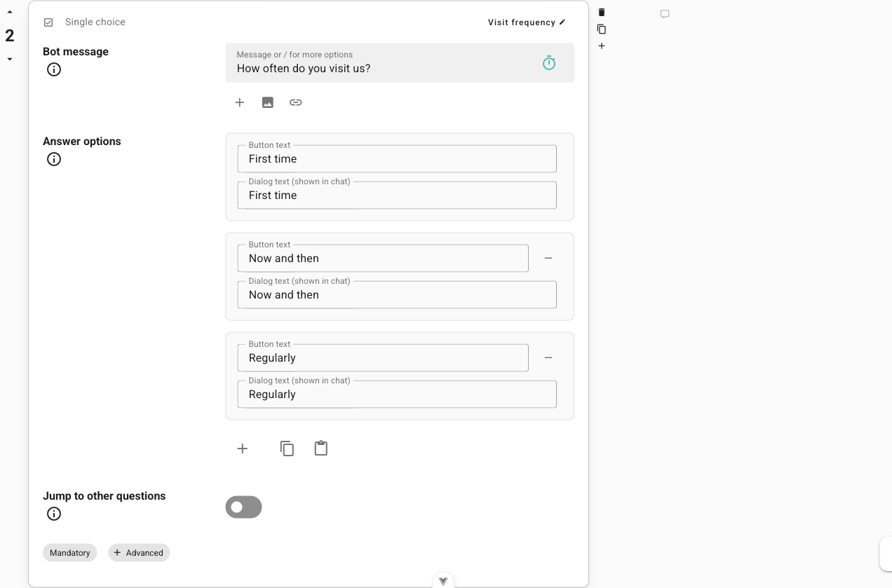The width and height of the screenshot is (892, 588).
Task: Click the Bot message heading
Action: coord(76,52)
